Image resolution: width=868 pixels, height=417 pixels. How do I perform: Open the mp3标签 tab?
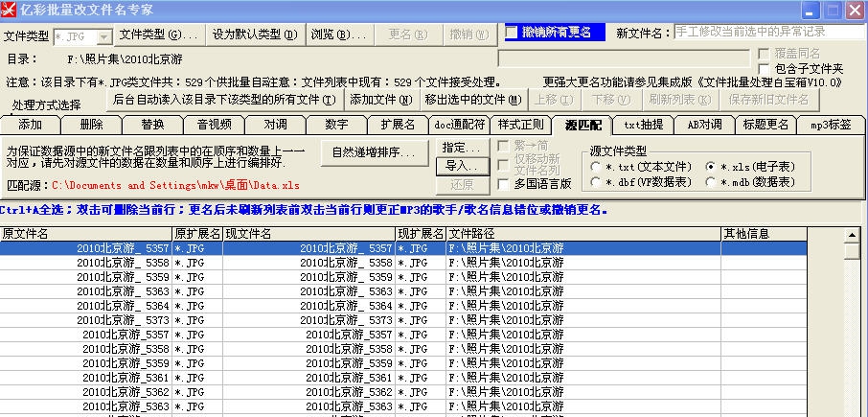click(830, 125)
